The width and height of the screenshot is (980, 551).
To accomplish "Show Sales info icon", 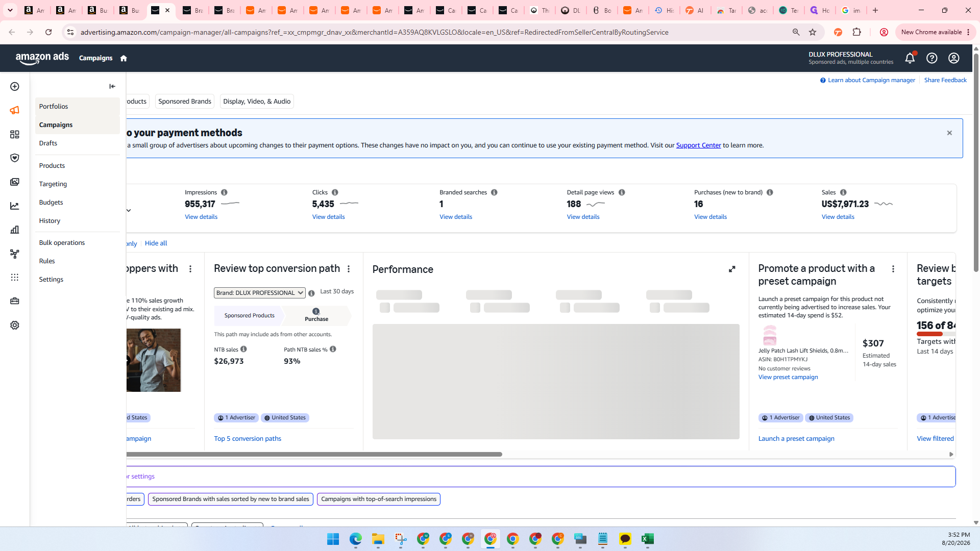I will point(843,192).
